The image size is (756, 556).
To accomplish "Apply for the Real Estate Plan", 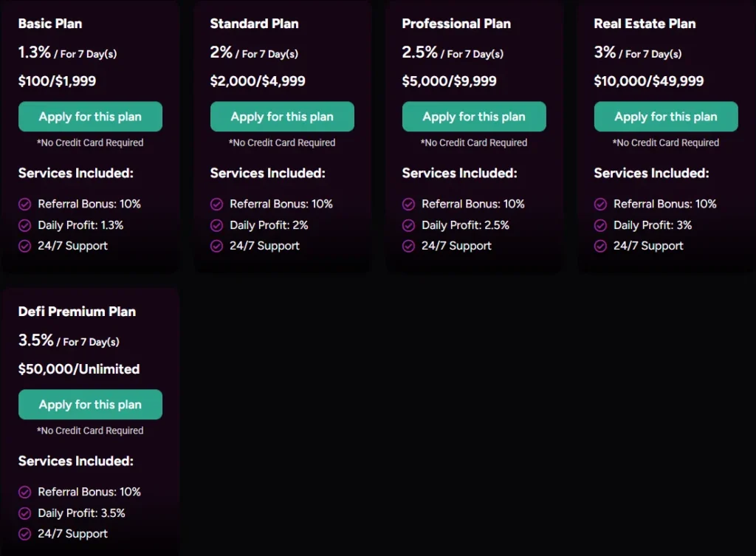I will [665, 116].
